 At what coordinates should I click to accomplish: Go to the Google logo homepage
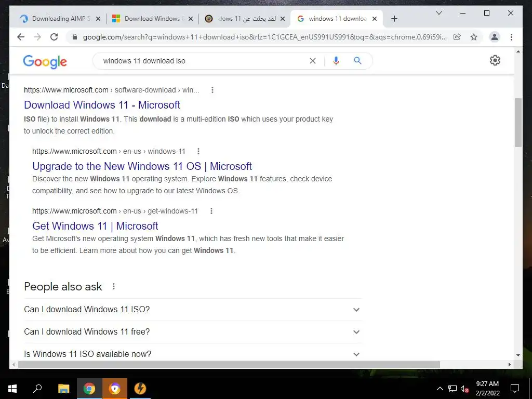(45, 62)
